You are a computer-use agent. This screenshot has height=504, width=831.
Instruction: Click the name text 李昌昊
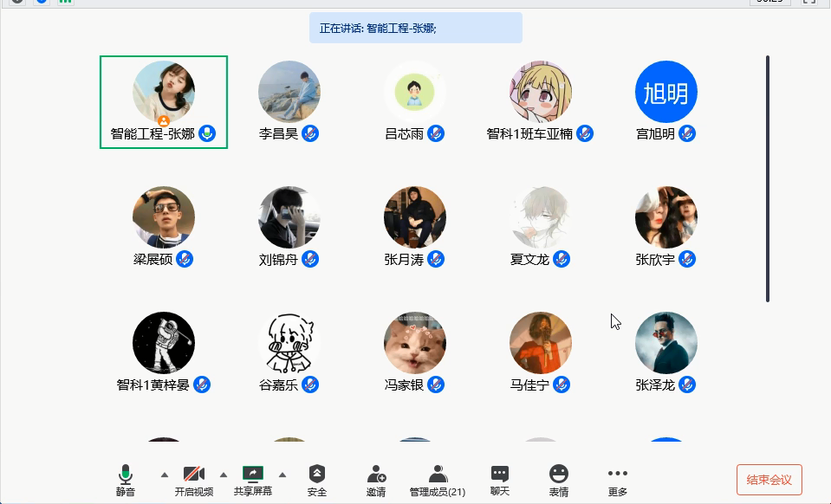pyautogui.click(x=279, y=134)
